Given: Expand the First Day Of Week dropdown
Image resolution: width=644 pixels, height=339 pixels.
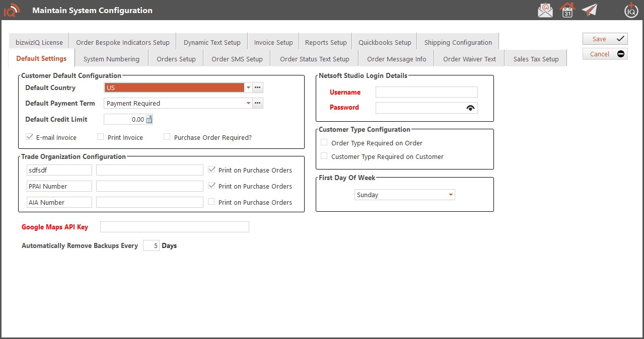Looking at the screenshot, I should click(450, 195).
